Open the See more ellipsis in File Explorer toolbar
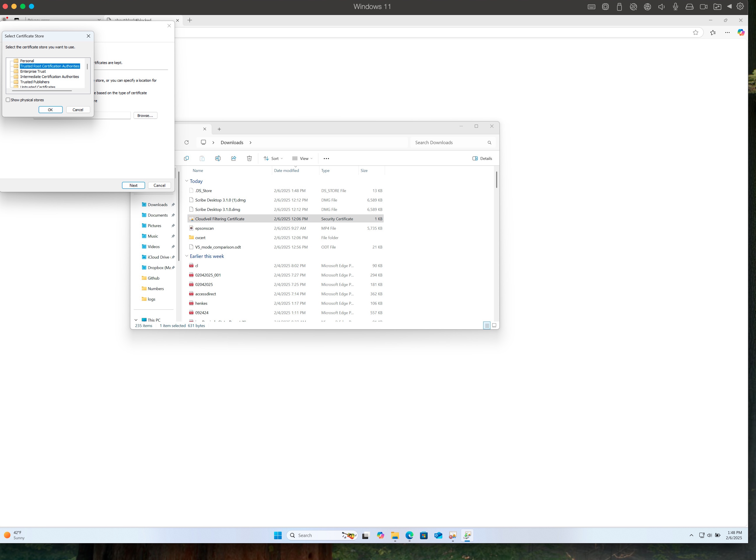Viewport: 756px width, 560px height. click(326, 158)
